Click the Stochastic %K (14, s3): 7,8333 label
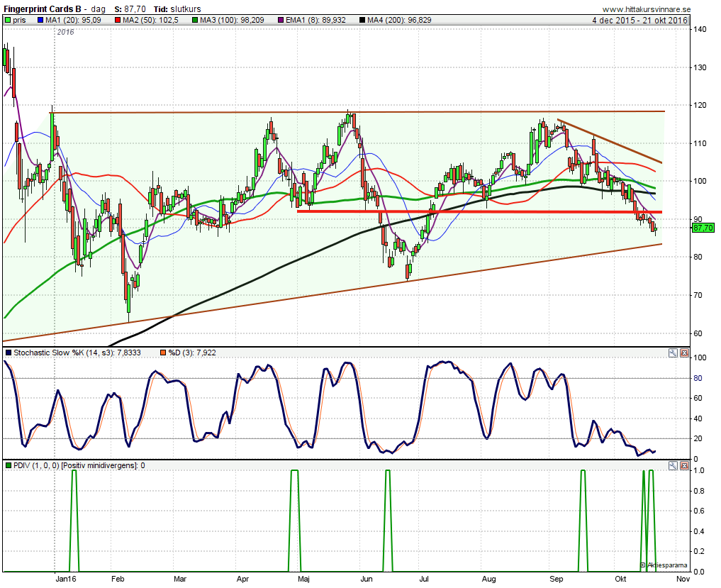 point(77,353)
